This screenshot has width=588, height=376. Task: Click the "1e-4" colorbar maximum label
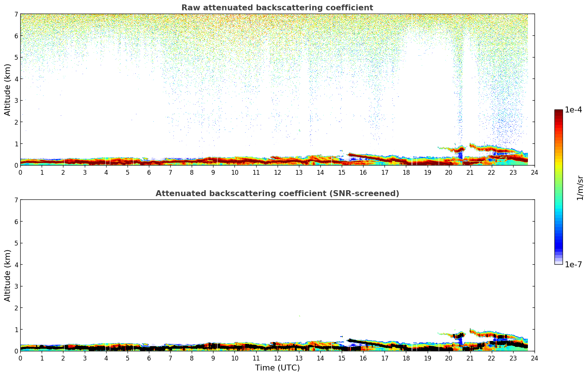(x=573, y=110)
